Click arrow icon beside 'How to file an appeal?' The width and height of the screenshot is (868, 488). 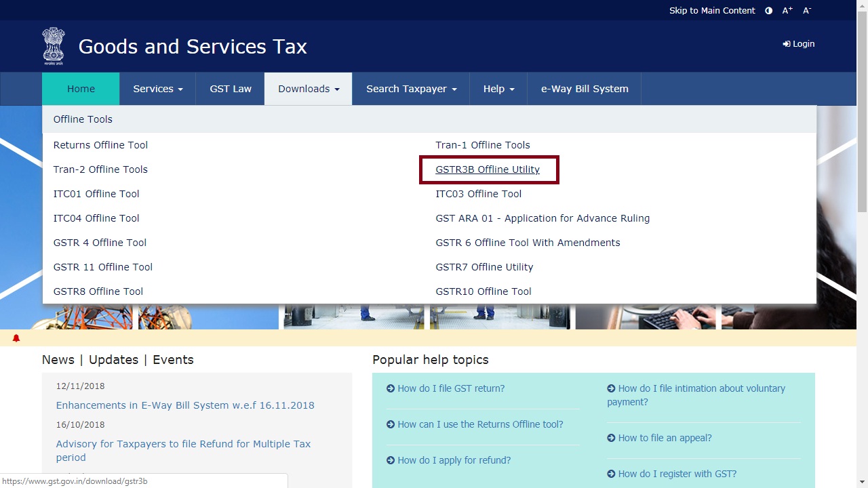click(x=610, y=438)
